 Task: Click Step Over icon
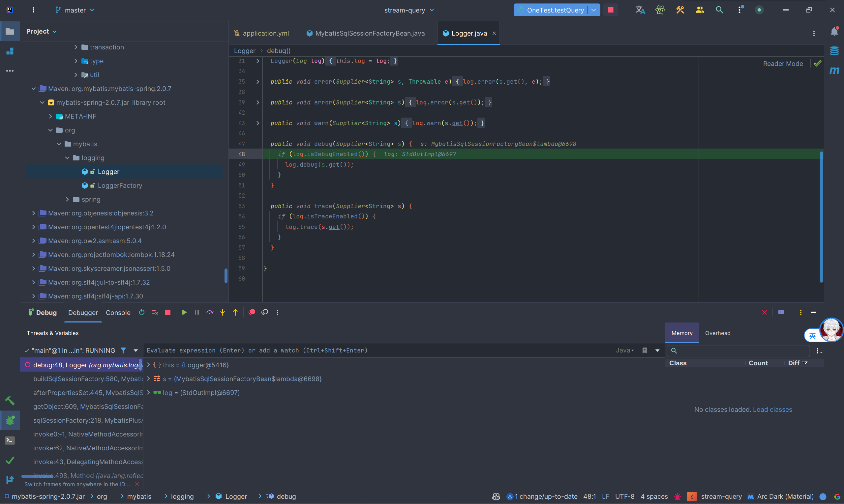pos(210,312)
